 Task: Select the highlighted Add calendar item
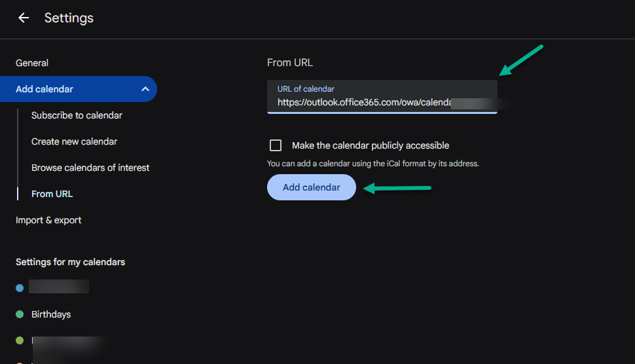45,89
